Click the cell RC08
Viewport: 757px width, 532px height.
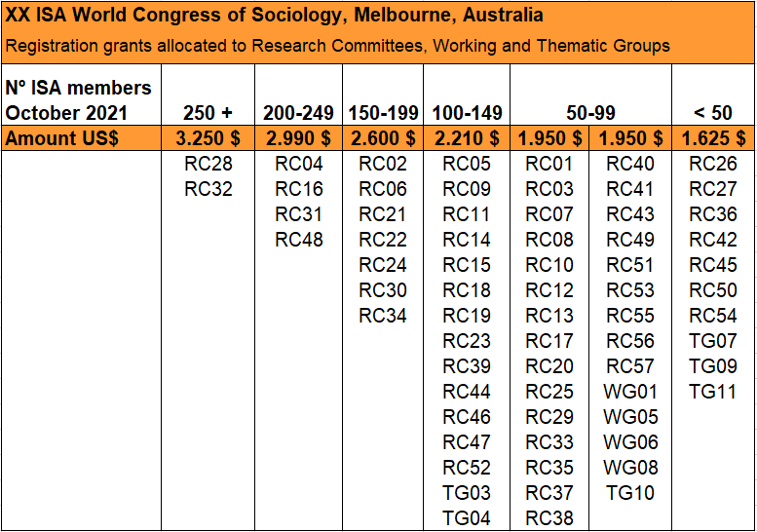coord(549,240)
